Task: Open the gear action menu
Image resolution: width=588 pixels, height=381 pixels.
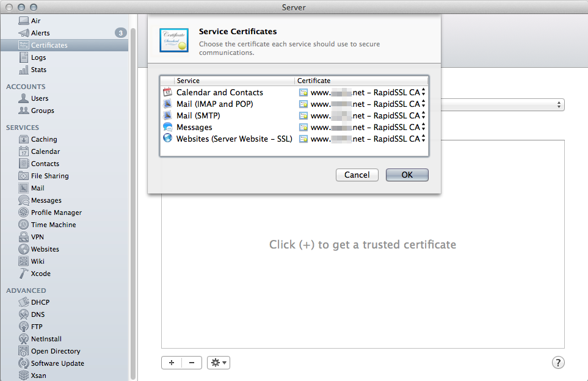Action: [218, 363]
